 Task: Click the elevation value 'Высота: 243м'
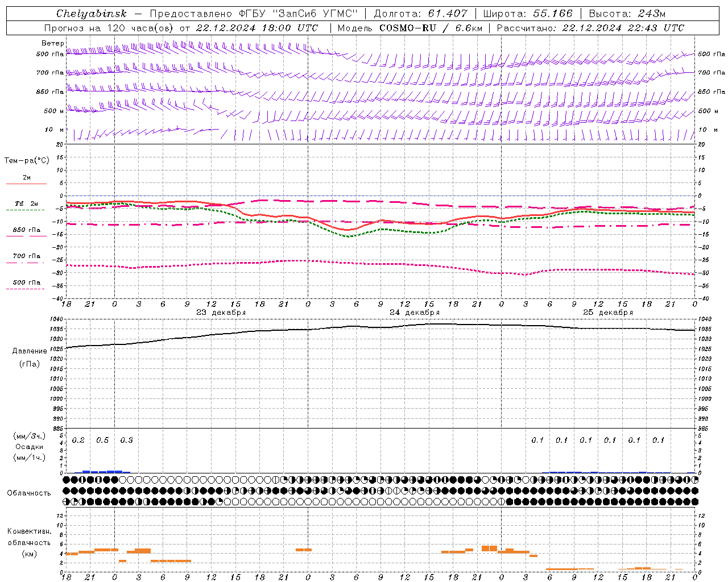tap(627, 14)
